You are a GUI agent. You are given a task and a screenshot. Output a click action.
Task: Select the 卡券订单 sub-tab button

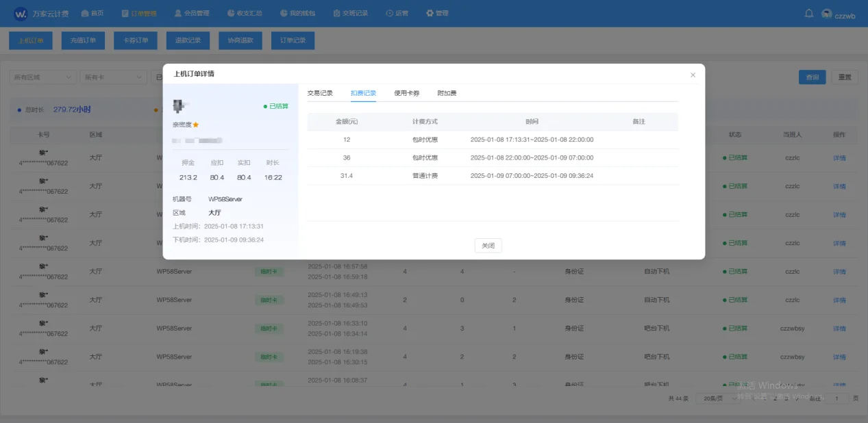136,40
